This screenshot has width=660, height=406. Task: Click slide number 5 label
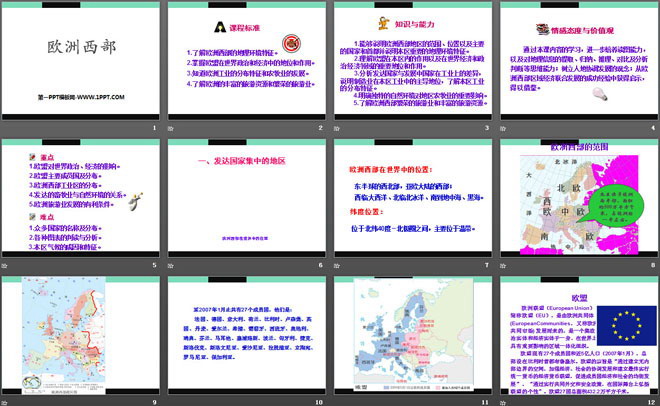[x=154, y=265]
